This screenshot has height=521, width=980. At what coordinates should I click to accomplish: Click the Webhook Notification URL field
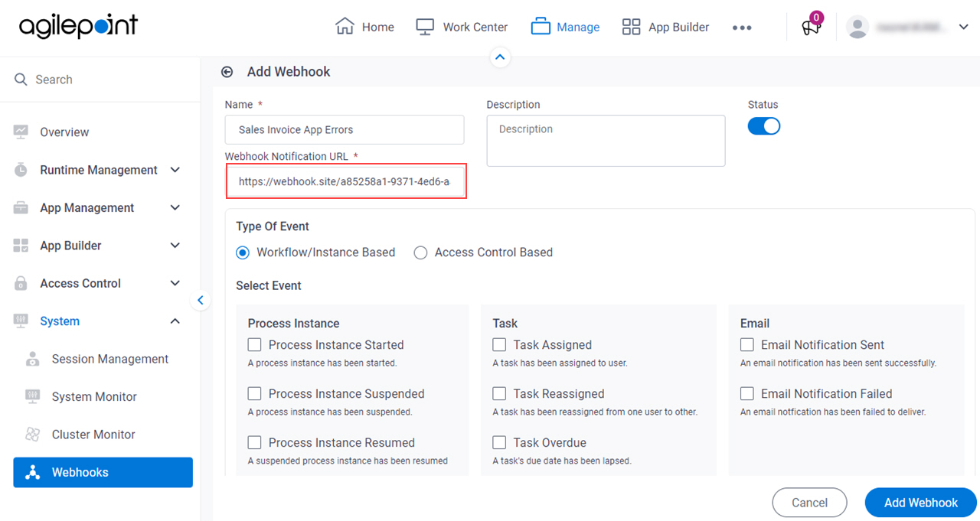tap(346, 182)
